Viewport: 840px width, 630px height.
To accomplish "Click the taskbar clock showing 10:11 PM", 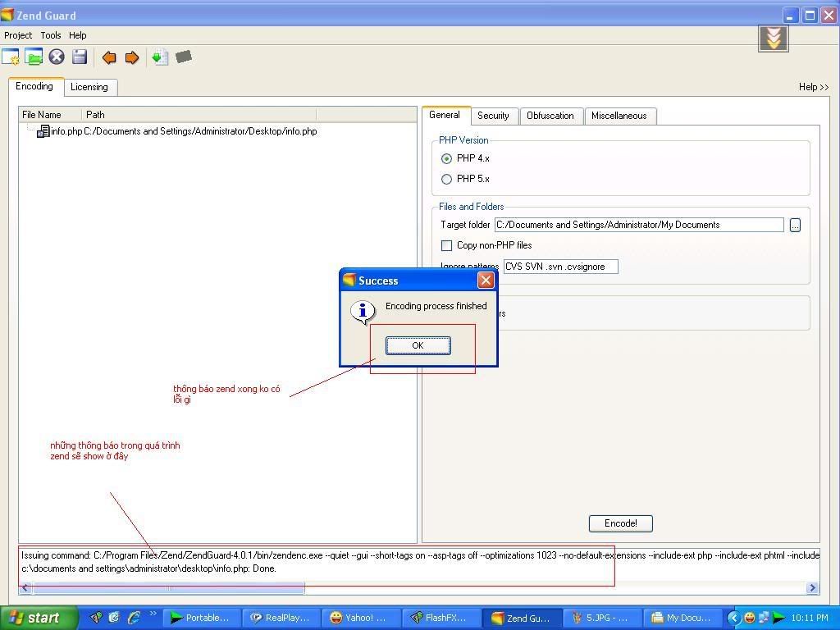I will [810, 618].
